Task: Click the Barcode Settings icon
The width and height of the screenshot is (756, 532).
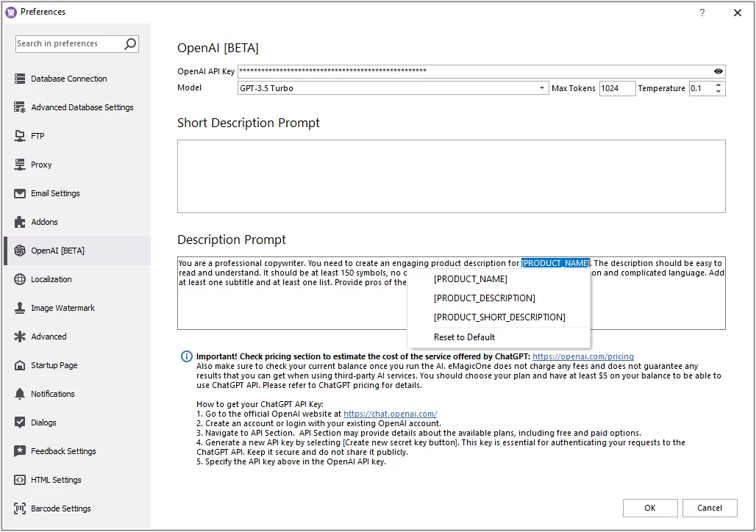Action: coord(20,508)
